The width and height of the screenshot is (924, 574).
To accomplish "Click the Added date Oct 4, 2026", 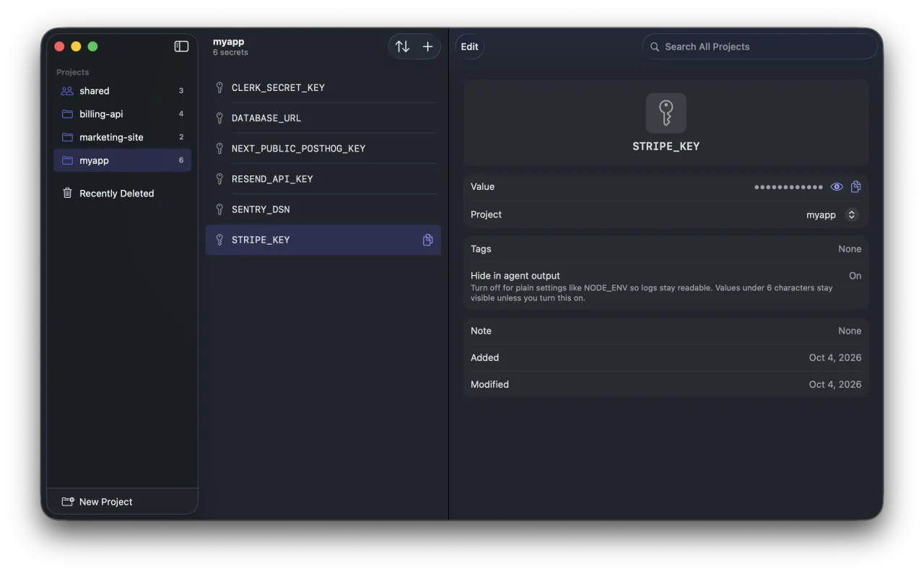I will 835,357.
